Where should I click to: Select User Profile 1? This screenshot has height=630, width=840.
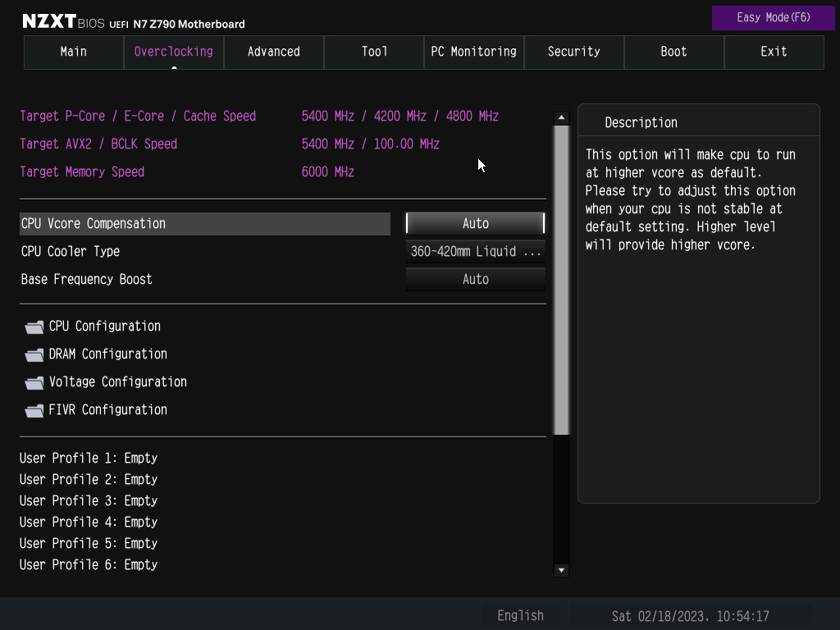pyautogui.click(x=88, y=458)
